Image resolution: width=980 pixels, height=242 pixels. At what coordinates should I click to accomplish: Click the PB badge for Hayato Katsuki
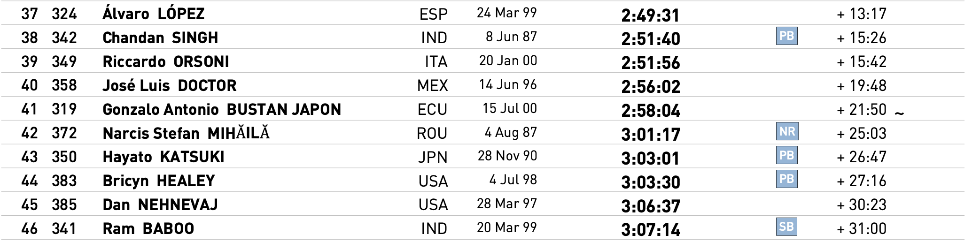pos(786,156)
